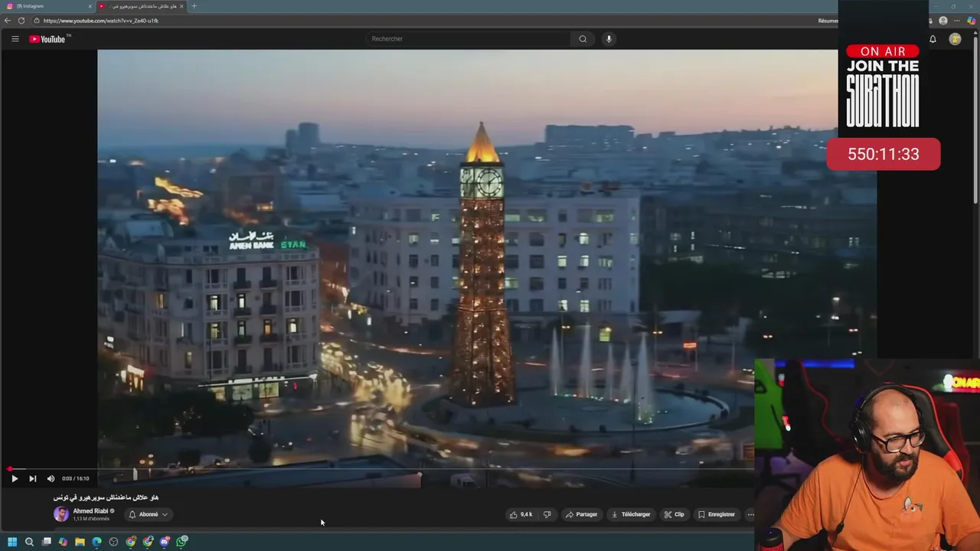
Task: Open the YouTube account avatar menu
Action: (x=955, y=39)
